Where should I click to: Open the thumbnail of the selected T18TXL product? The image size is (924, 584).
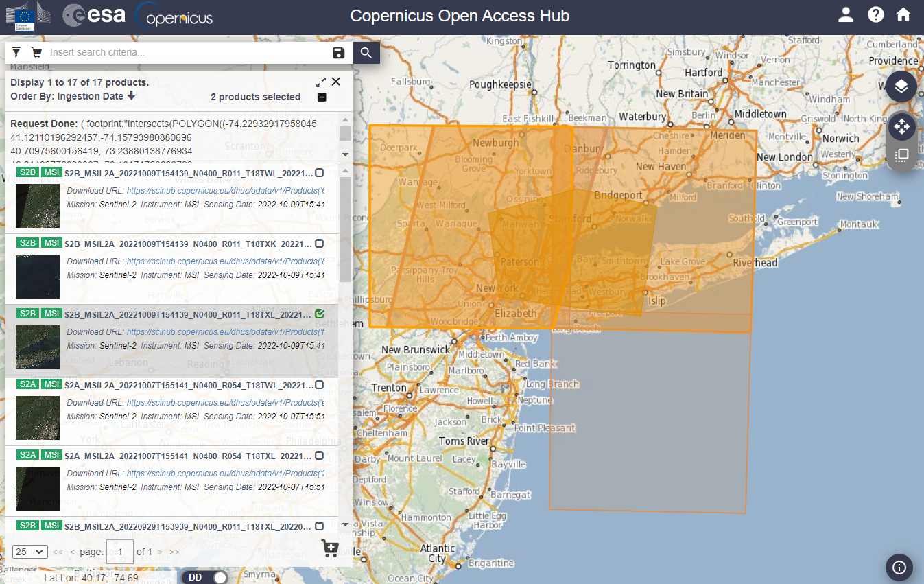coord(37,347)
